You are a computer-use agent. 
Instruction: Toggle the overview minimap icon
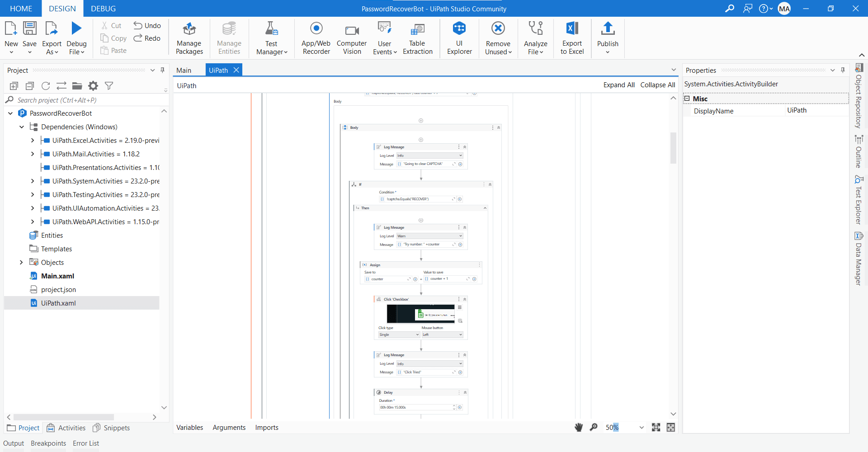pyautogui.click(x=671, y=427)
